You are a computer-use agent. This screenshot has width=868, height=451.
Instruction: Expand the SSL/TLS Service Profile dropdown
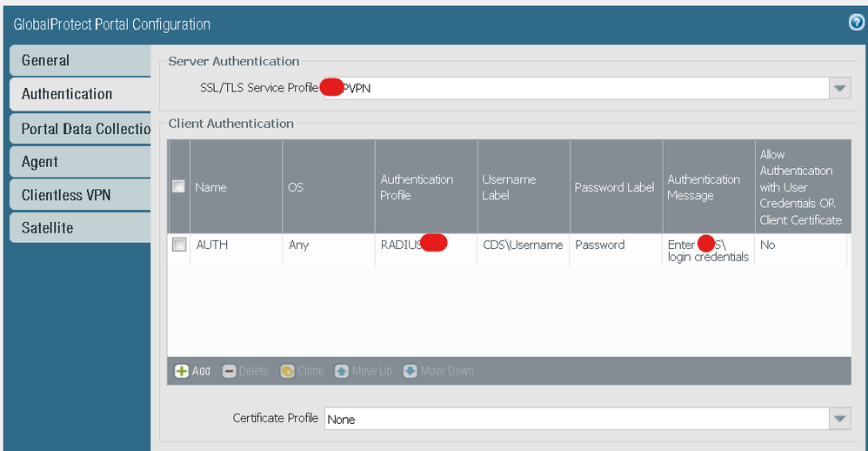(x=839, y=88)
